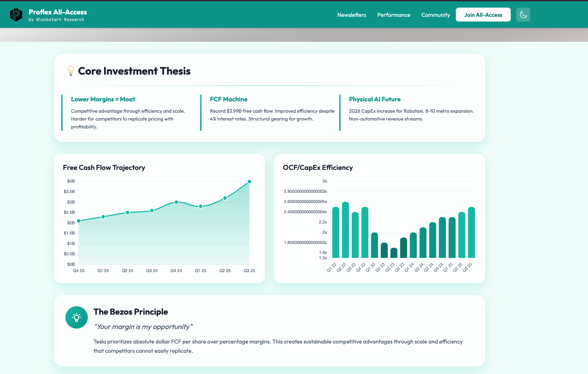The image size is (588, 374).
Task: Go to the Performance page
Action: [x=394, y=15]
